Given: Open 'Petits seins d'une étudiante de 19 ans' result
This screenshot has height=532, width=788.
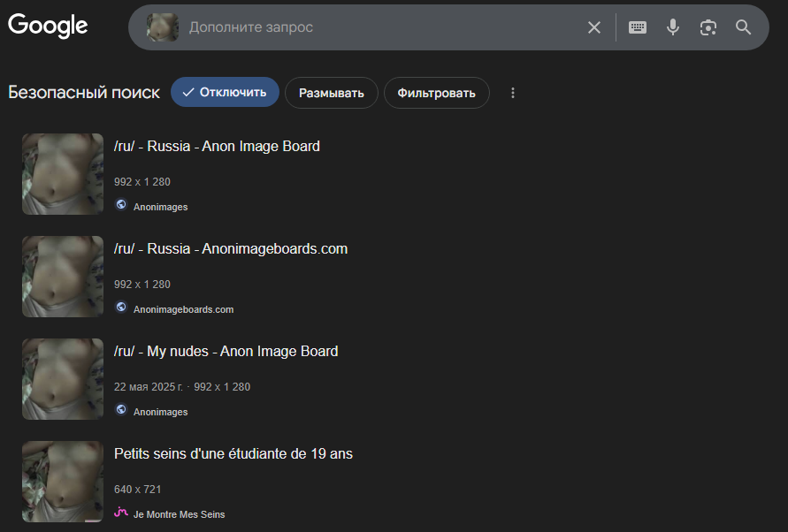Looking at the screenshot, I should [233, 453].
